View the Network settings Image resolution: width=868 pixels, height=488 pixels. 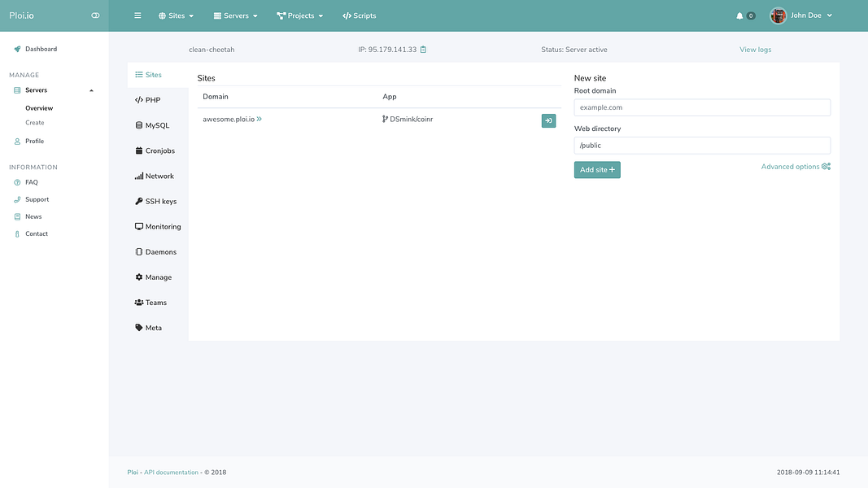click(155, 176)
